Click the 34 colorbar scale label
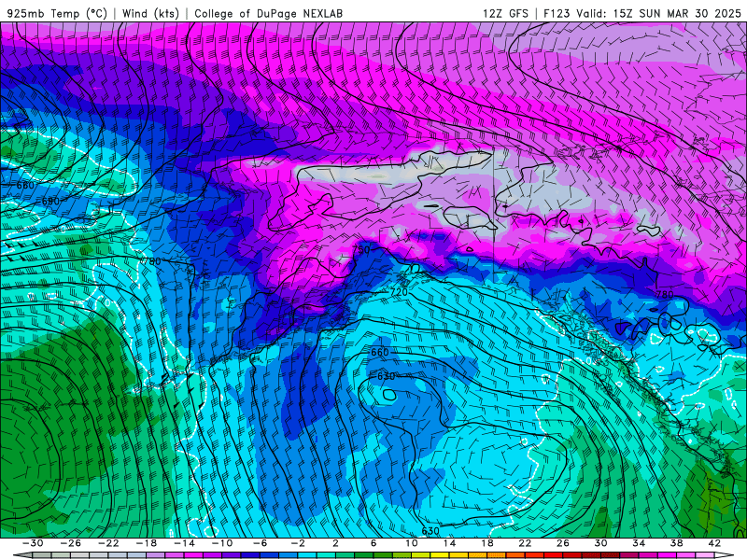The width and height of the screenshot is (747, 560). [639, 543]
